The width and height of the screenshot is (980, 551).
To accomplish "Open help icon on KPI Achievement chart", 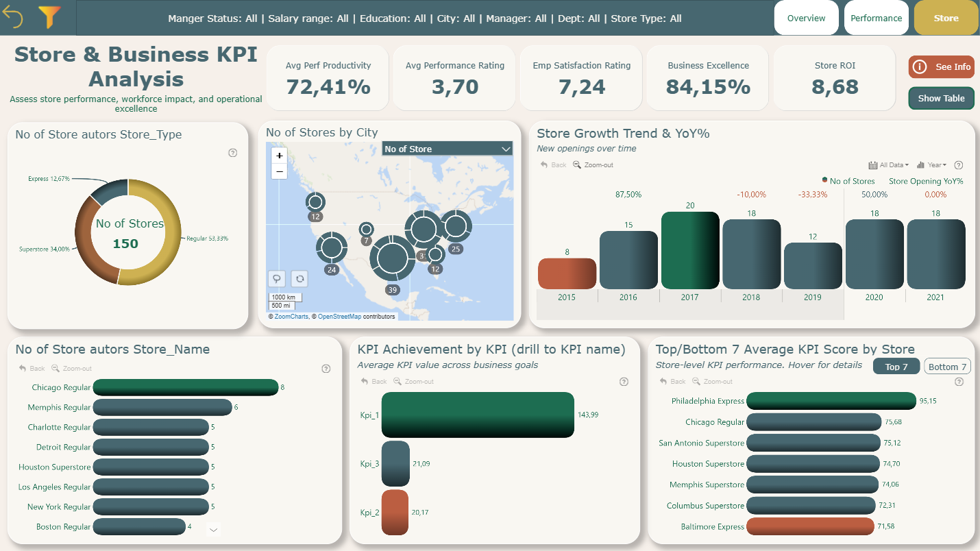I will tap(624, 382).
